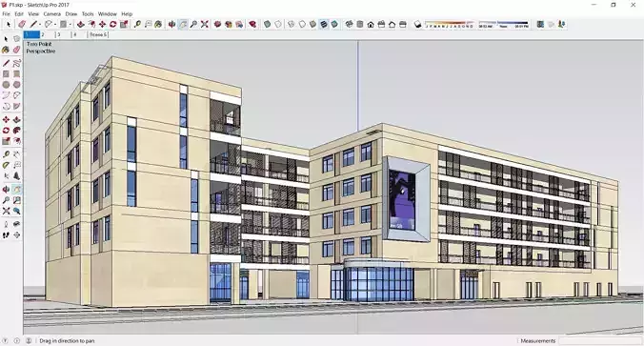Open the Draw menu
Image resolution: width=644 pixels, height=346 pixels.
click(x=71, y=14)
